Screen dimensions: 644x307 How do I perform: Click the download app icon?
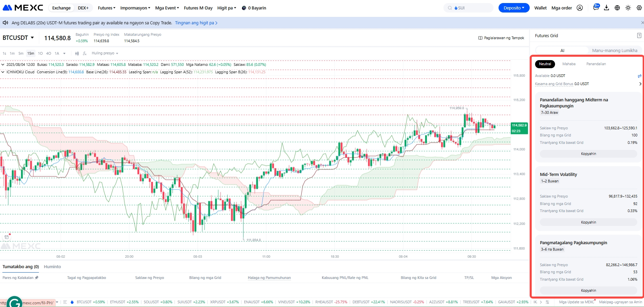point(606,8)
